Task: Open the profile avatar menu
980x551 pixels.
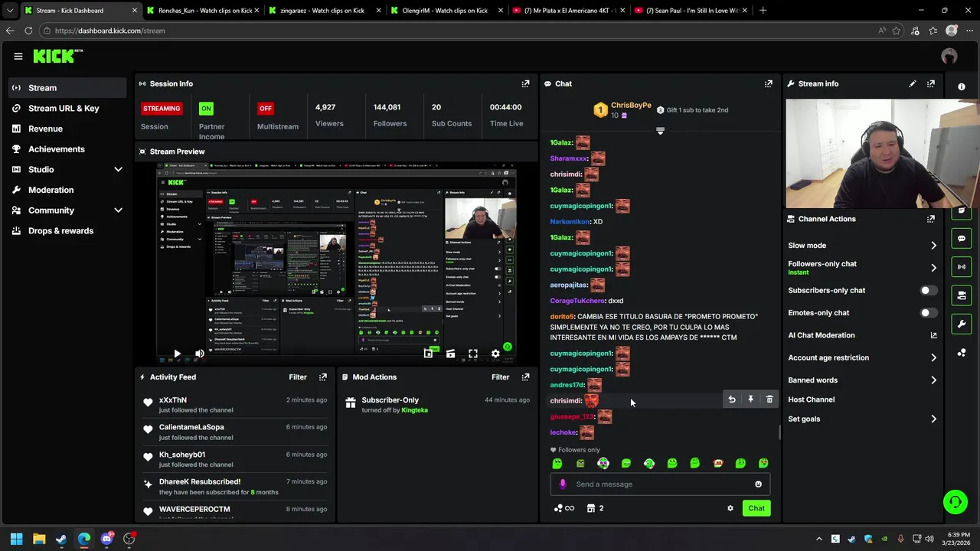Action: tap(949, 56)
